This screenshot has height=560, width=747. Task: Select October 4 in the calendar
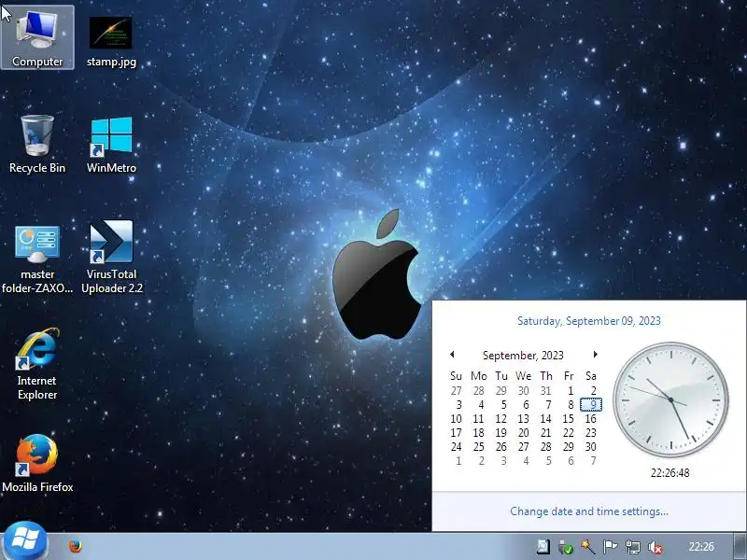tap(526, 460)
